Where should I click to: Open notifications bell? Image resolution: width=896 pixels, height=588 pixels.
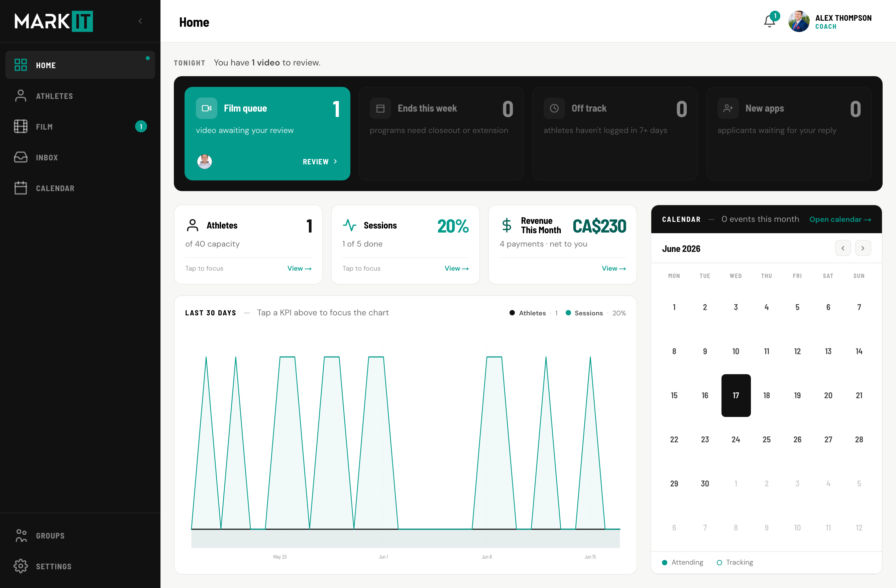tap(770, 21)
